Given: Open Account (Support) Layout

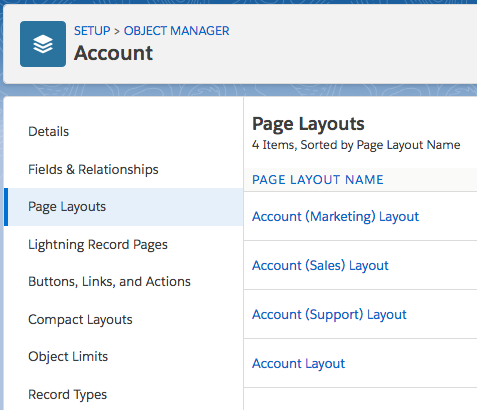Looking at the screenshot, I should (329, 315).
